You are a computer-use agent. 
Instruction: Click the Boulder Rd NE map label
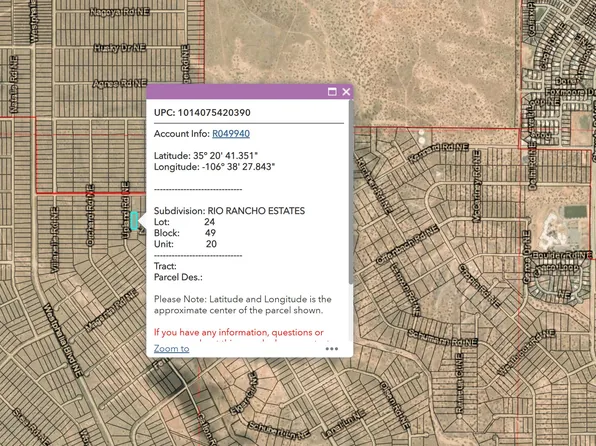coord(562,256)
